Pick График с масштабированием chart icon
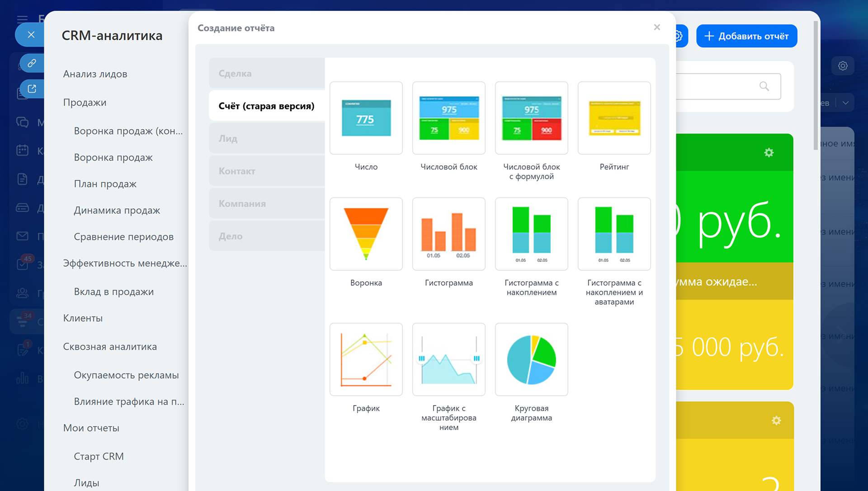 click(448, 359)
